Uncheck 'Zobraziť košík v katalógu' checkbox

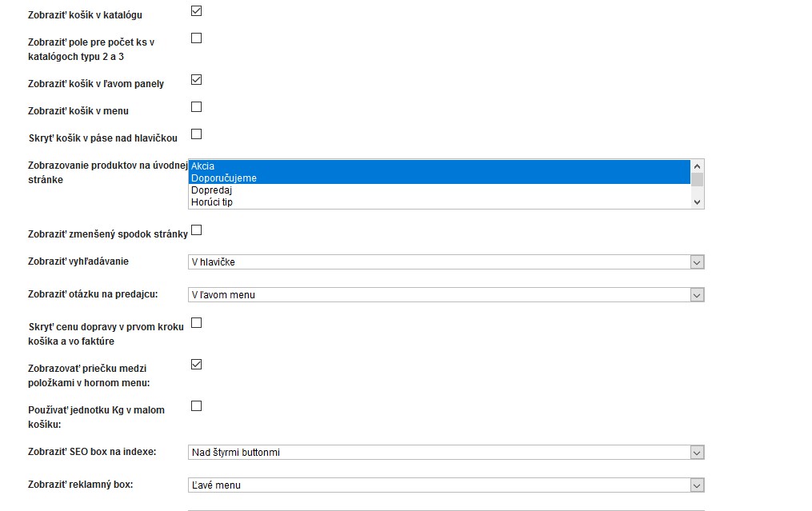pos(196,11)
